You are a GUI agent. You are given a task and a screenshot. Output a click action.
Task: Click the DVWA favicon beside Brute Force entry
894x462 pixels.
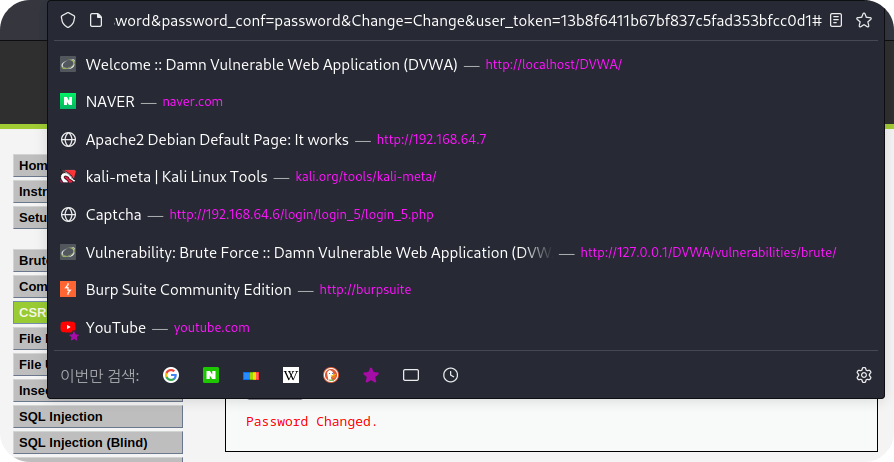tap(68, 252)
